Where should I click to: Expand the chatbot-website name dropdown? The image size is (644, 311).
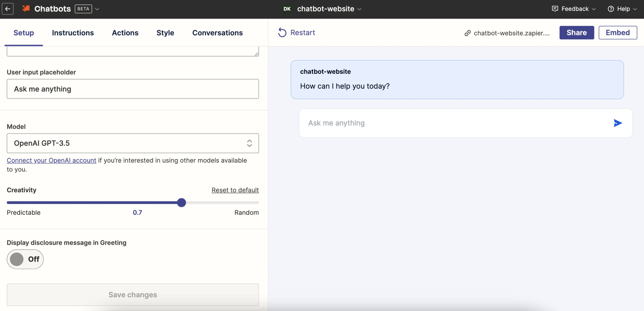click(x=360, y=9)
